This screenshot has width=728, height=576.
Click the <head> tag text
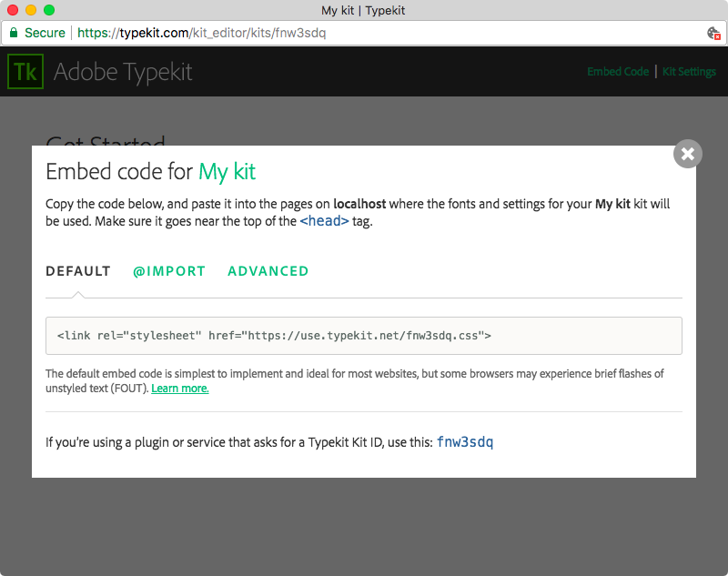(x=324, y=221)
